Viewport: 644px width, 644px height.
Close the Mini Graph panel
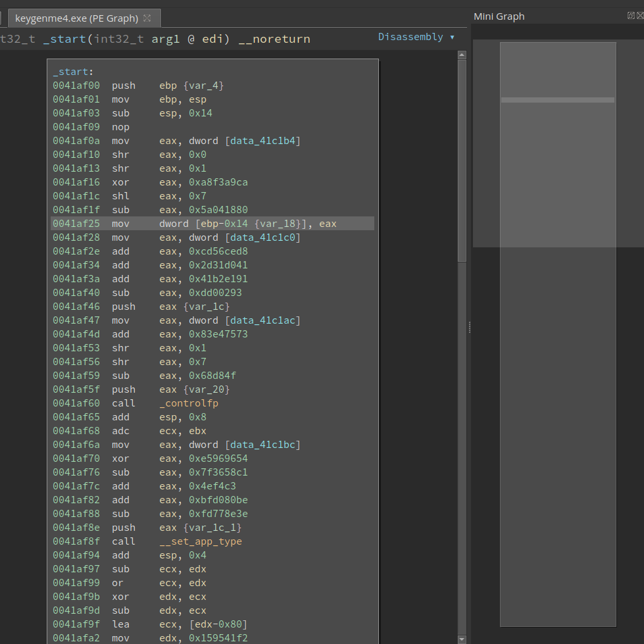click(x=640, y=16)
